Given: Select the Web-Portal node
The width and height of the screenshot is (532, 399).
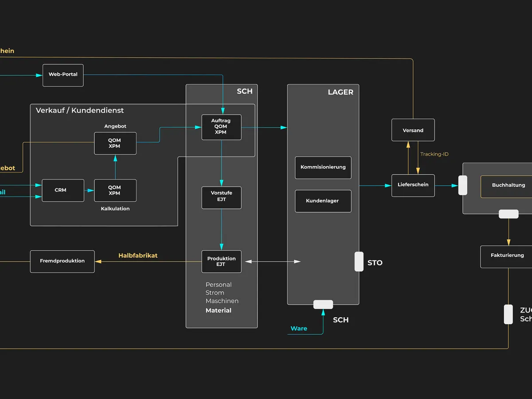Looking at the screenshot, I should click(63, 75).
